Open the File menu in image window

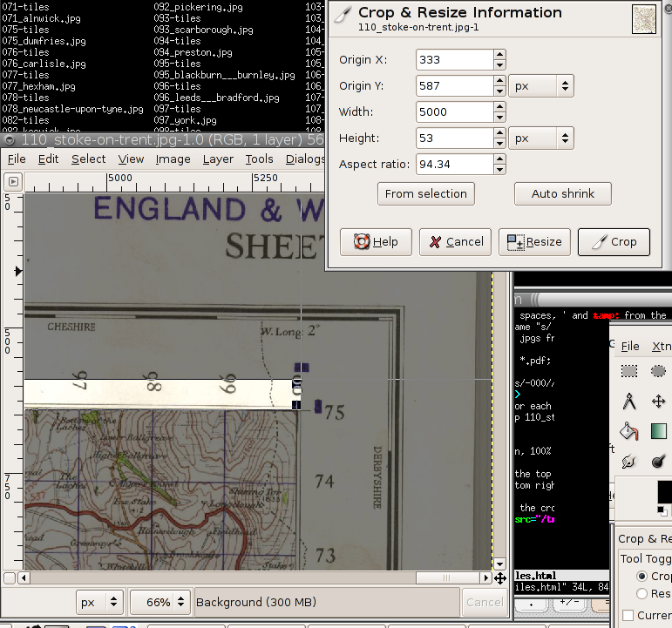[17, 159]
